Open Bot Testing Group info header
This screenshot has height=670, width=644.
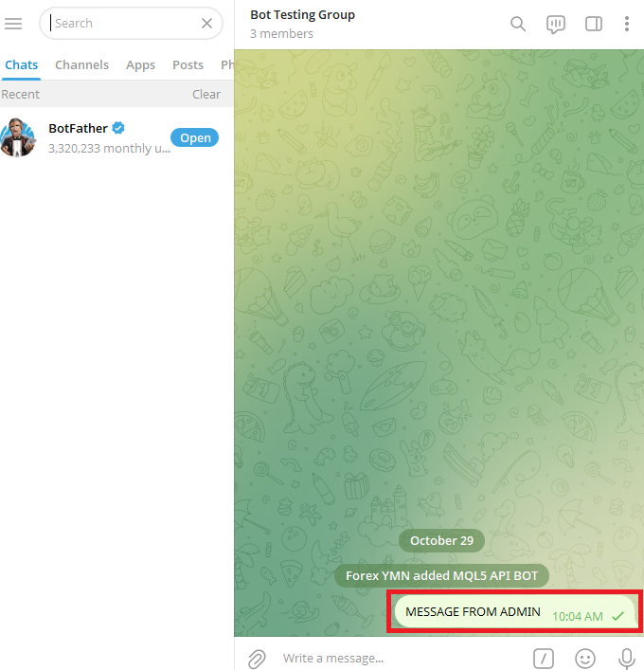302,15
